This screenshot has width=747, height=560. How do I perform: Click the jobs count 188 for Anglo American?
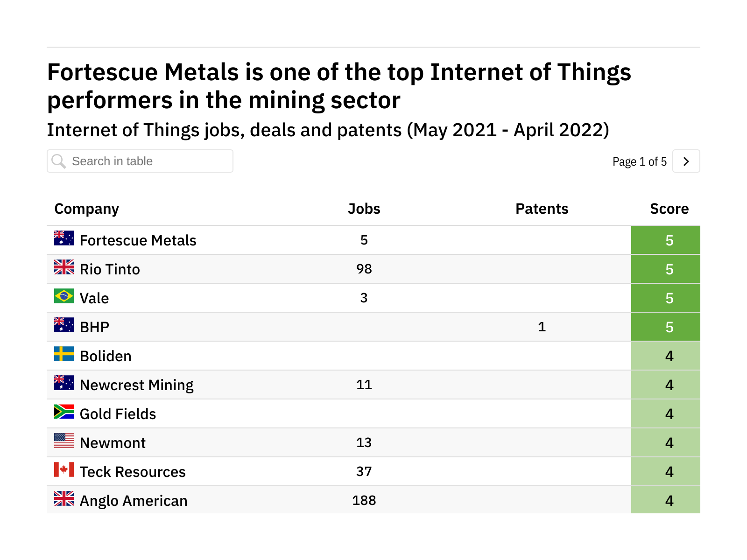[x=364, y=500]
